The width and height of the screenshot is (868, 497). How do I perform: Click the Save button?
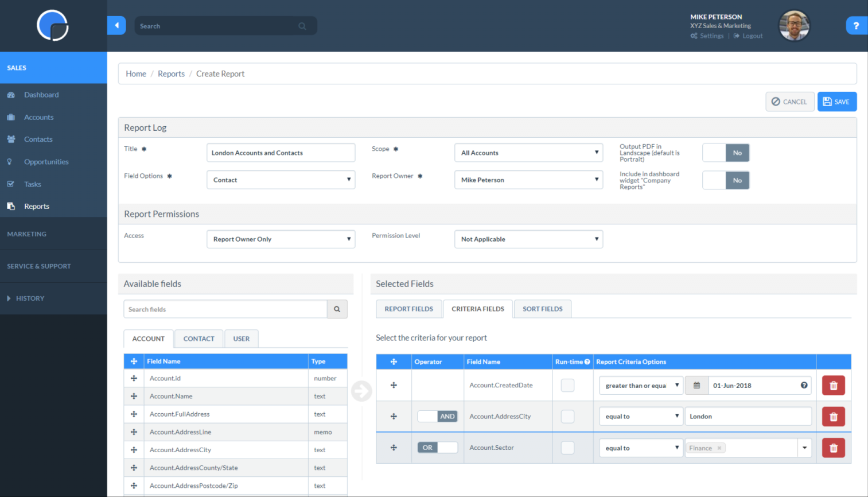[837, 102]
